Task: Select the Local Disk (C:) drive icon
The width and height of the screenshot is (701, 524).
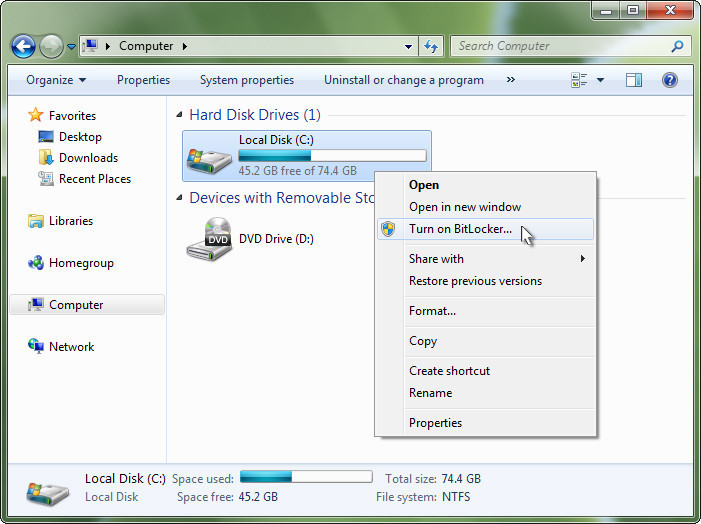Action: [209, 155]
